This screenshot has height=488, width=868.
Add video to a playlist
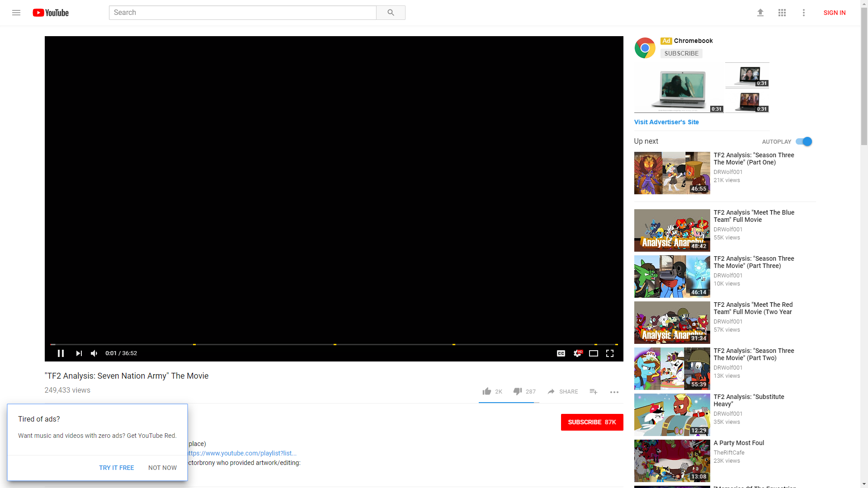point(594,391)
